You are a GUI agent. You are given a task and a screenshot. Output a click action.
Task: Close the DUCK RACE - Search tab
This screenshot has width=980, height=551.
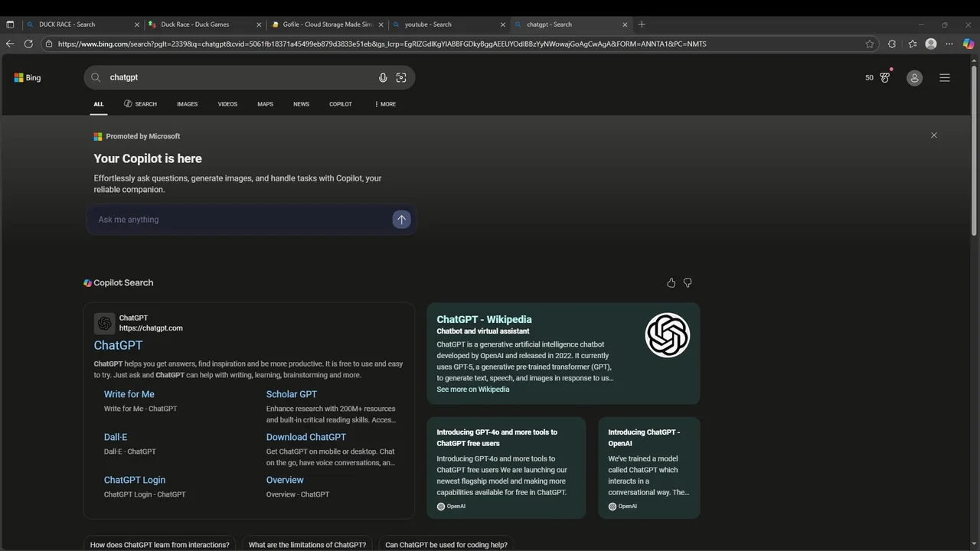137,24
